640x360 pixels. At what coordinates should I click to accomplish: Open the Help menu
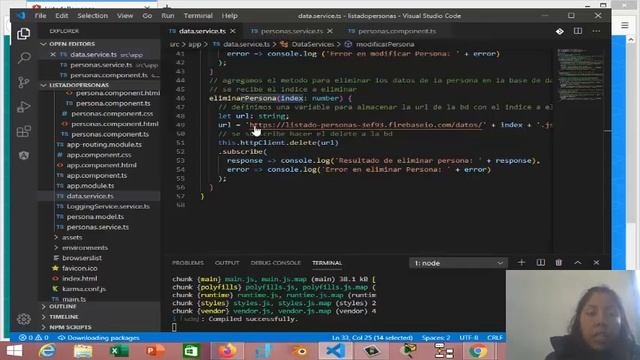coord(229,16)
